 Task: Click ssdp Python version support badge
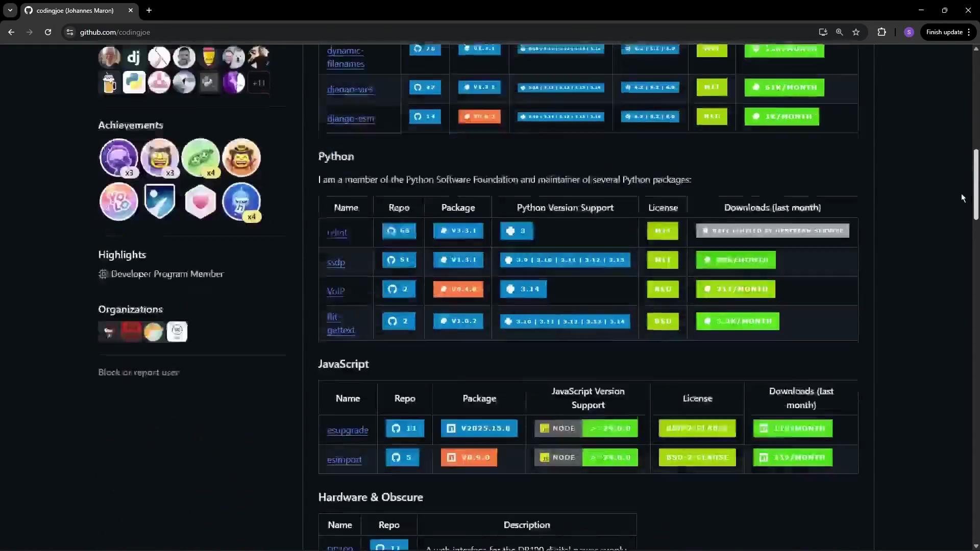565,260
